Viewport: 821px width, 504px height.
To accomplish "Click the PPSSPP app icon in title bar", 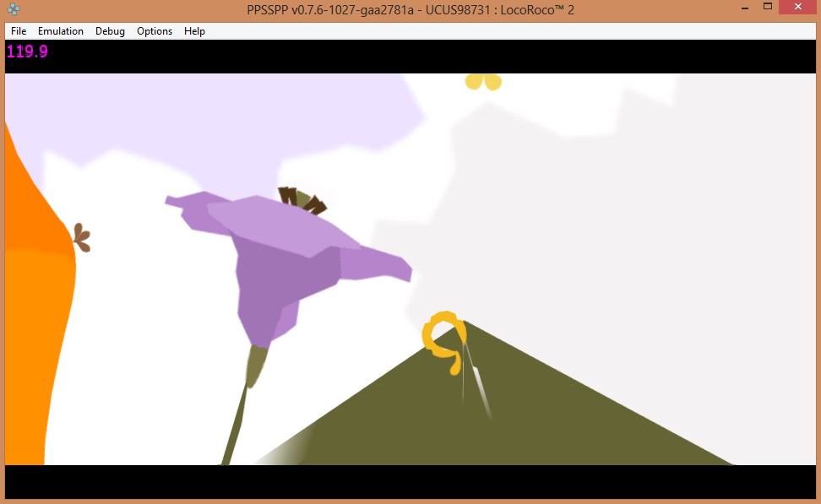I will (x=14, y=8).
